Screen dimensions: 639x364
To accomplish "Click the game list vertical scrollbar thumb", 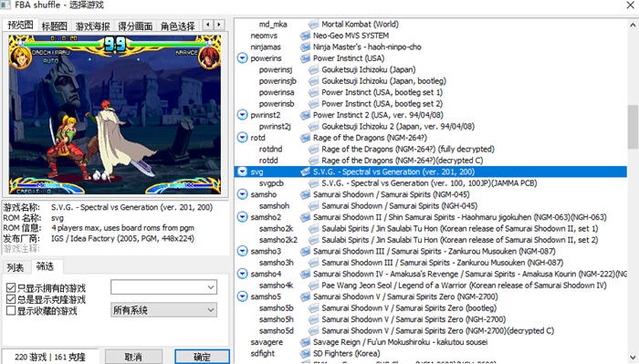I will tap(633, 127).
